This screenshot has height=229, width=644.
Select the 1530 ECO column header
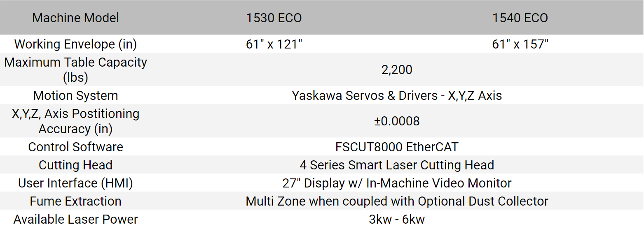coord(274,18)
